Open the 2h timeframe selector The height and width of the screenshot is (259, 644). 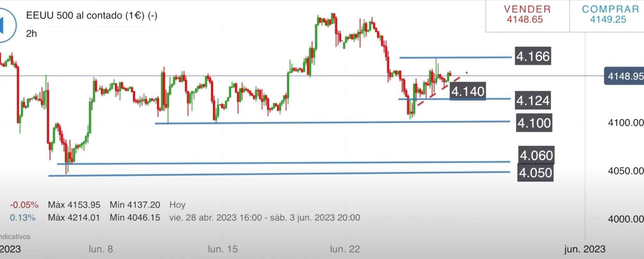click(x=31, y=33)
